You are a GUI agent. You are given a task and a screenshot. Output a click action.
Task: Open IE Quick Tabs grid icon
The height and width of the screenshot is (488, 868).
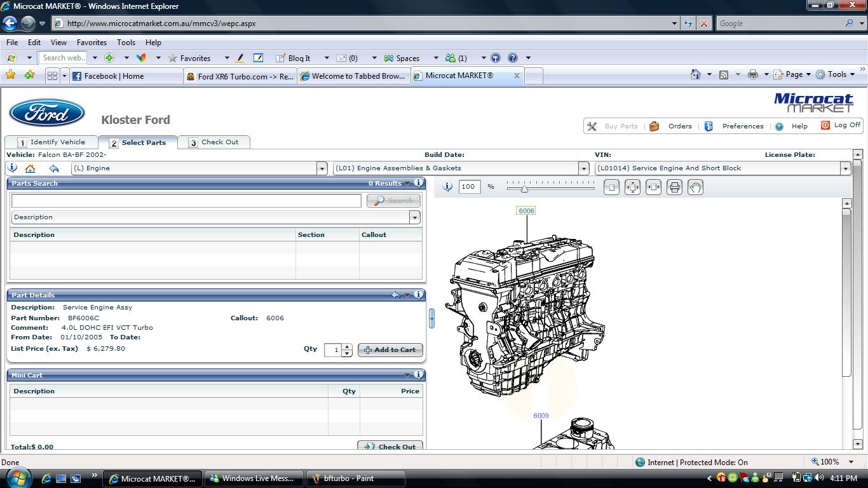52,76
